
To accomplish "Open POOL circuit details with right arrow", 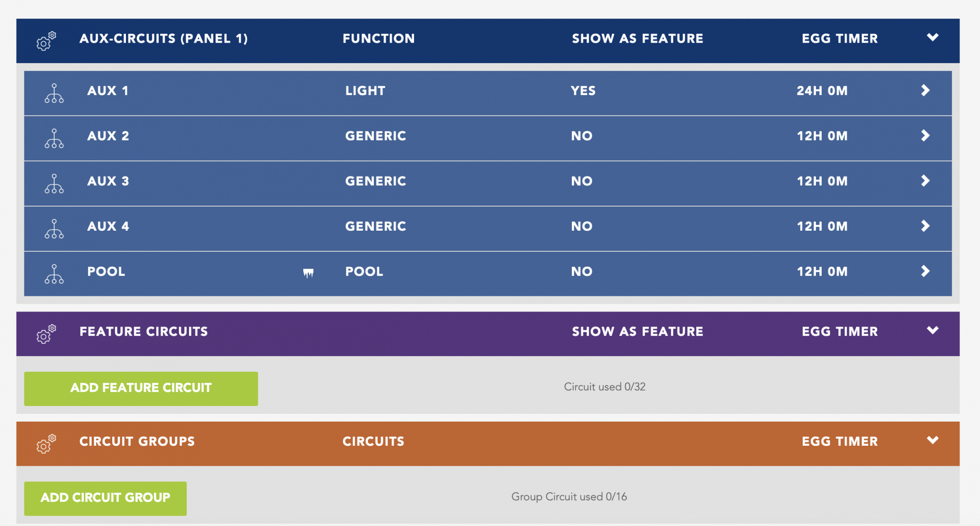I will click(925, 271).
